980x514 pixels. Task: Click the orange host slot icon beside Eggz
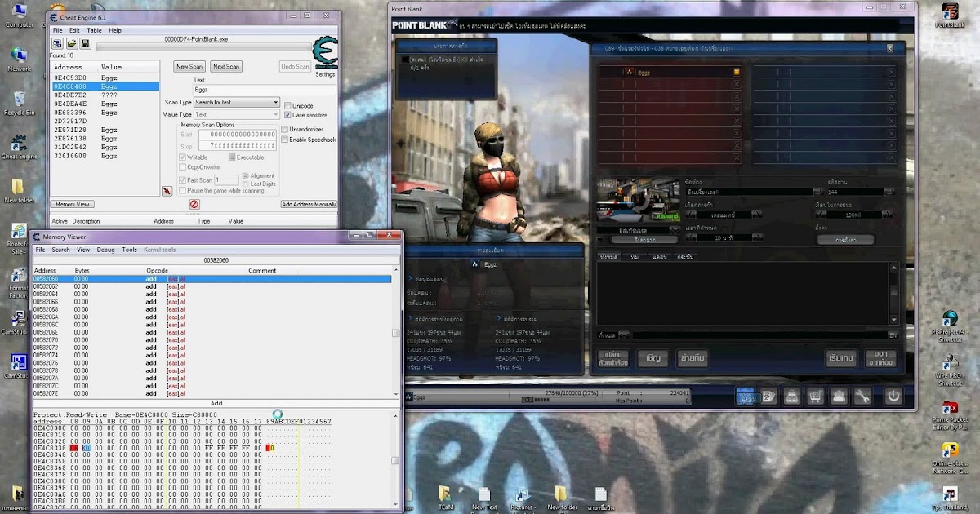tap(737, 72)
